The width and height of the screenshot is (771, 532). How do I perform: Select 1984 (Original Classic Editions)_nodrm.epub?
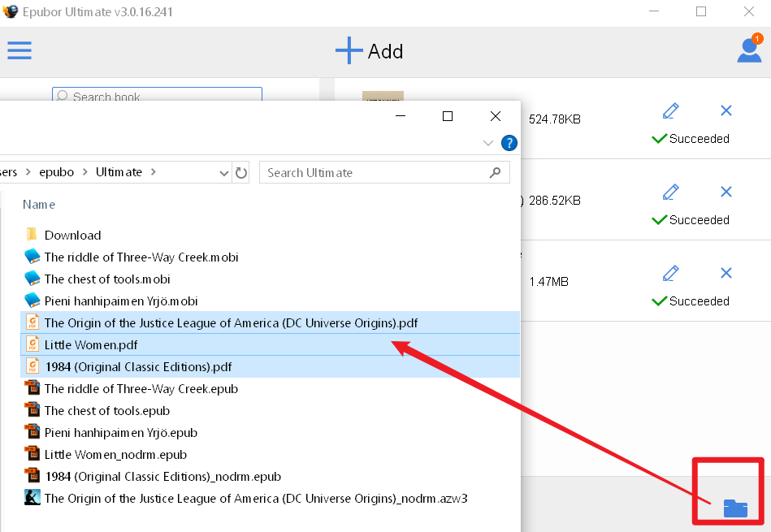(162, 477)
